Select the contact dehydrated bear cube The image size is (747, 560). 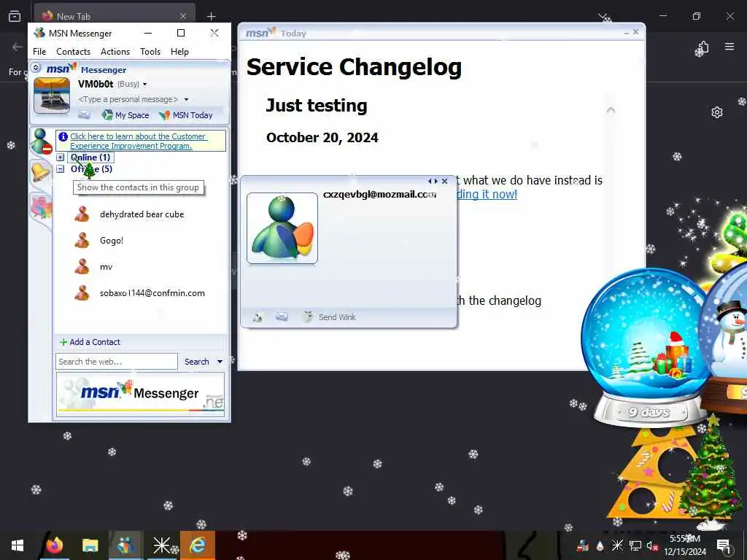click(x=142, y=214)
